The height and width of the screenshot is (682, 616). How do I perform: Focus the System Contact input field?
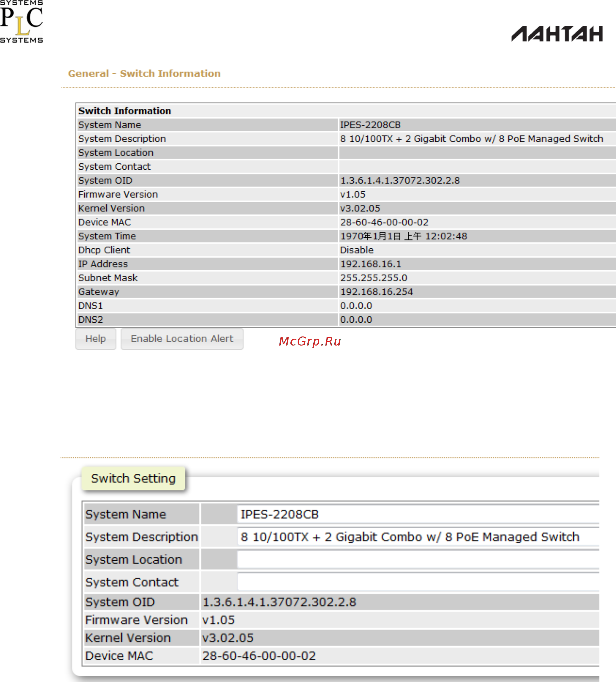pyautogui.click(x=418, y=582)
